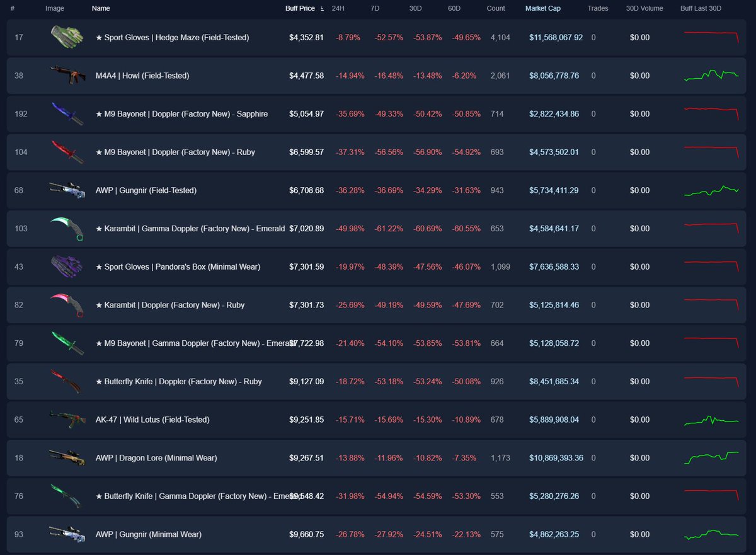The height and width of the screenshot is (555, 756).
Task: Sort by Buff Price column header
Action: click(300, 9)
